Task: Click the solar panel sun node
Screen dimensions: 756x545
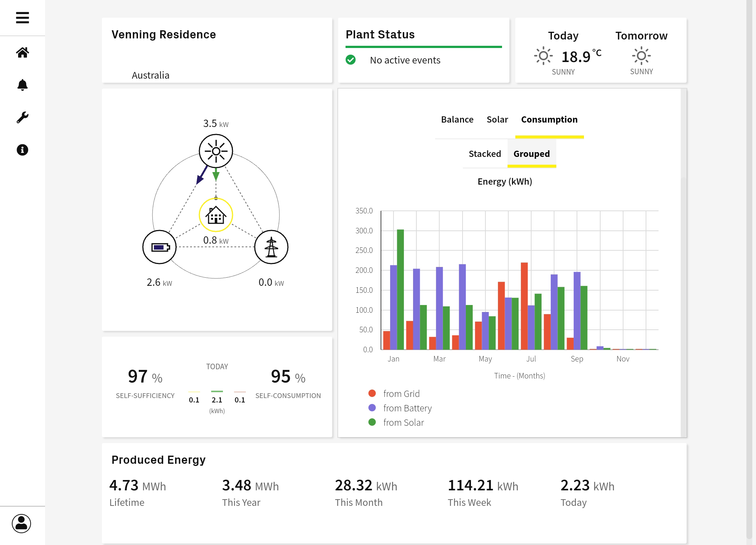Action: [216, 151]
